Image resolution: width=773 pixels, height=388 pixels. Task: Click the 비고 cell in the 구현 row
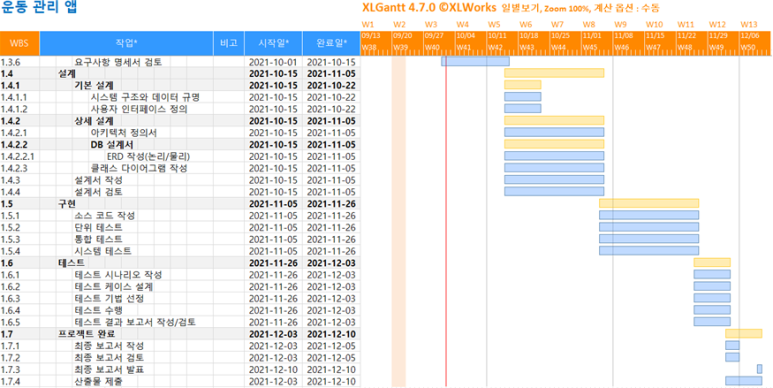click(x=229, y=204)
